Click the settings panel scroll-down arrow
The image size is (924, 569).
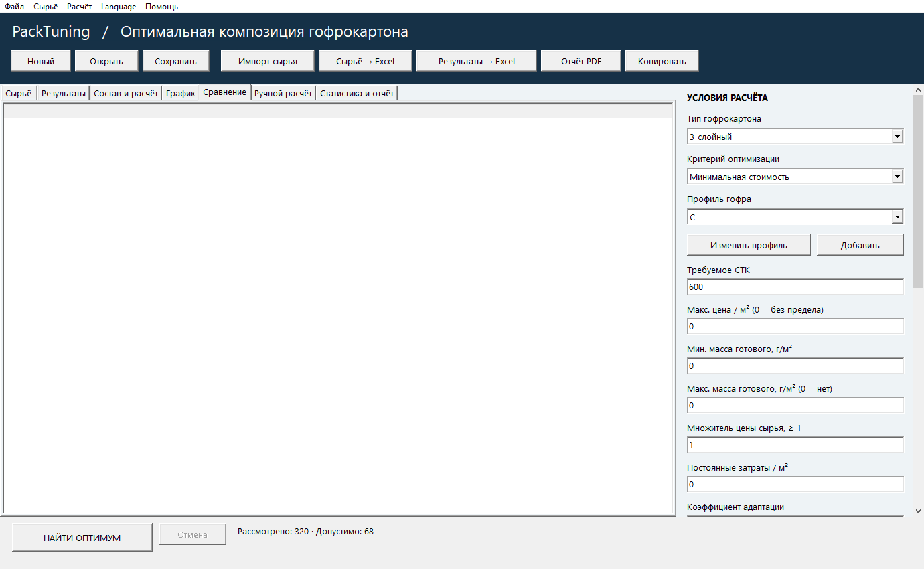(918, 511)
